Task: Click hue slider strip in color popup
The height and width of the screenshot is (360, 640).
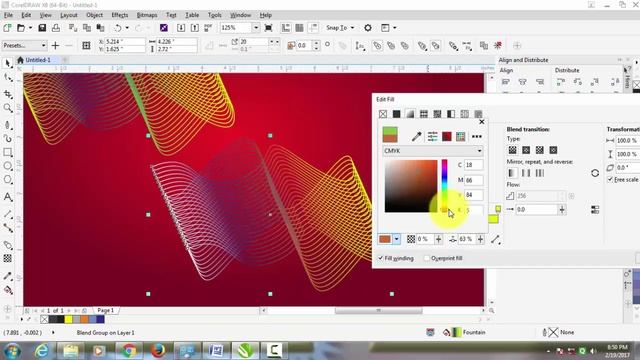Action: coord(444,186)
